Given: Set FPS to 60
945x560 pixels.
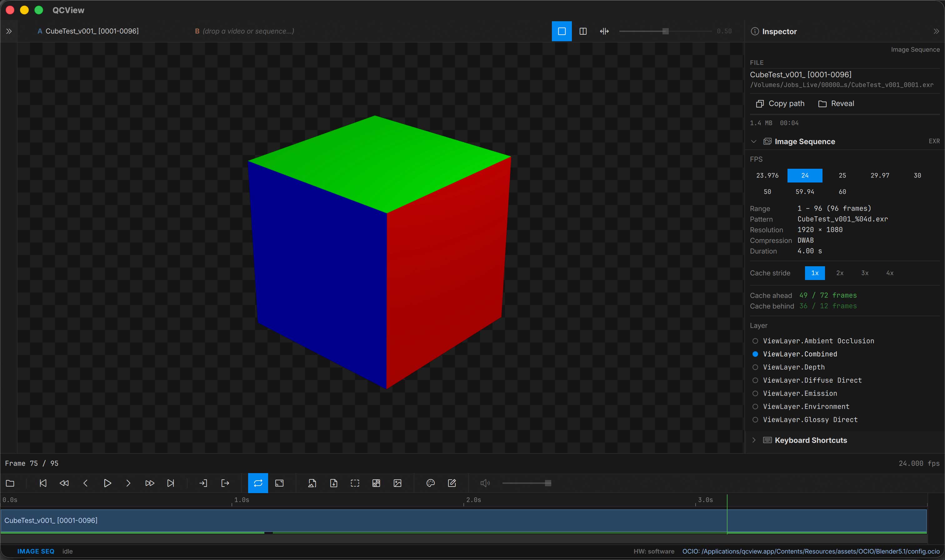Looking at the screenshot, I should pos(842,192).
